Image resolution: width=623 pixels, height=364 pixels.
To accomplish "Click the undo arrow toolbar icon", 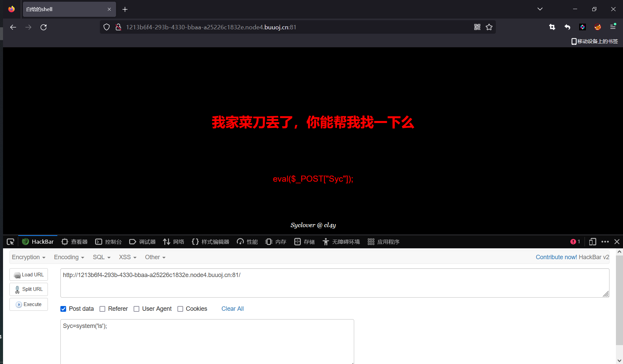I will click(567, 27).
